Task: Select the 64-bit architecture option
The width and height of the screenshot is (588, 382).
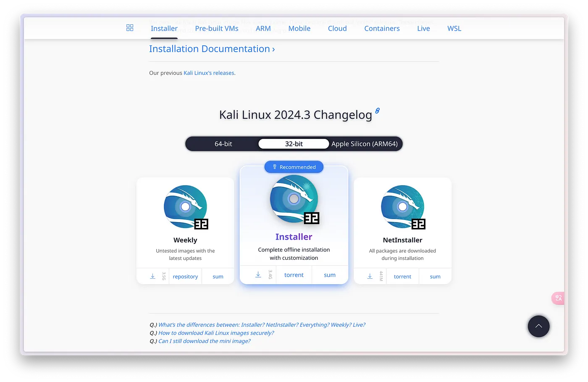Action: 223,144
